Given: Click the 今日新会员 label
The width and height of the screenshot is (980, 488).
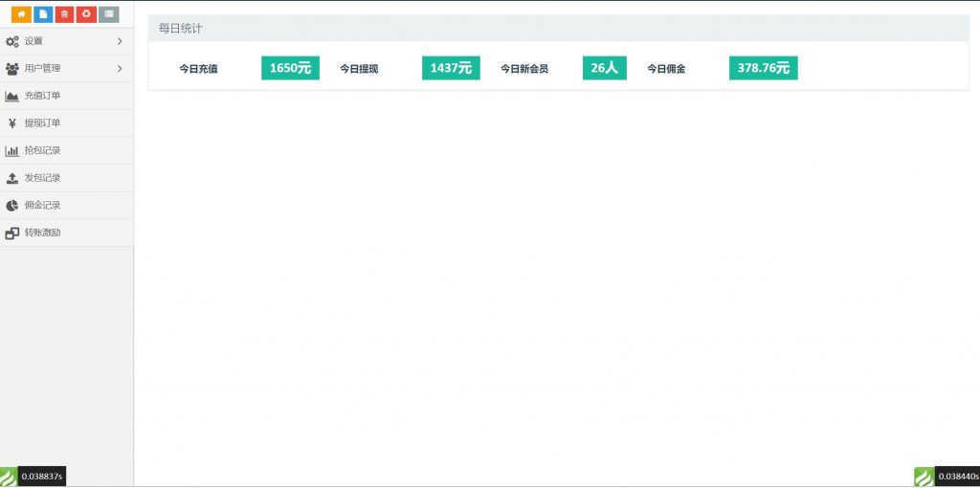Looking at the screenshot, I should (524, 69).
